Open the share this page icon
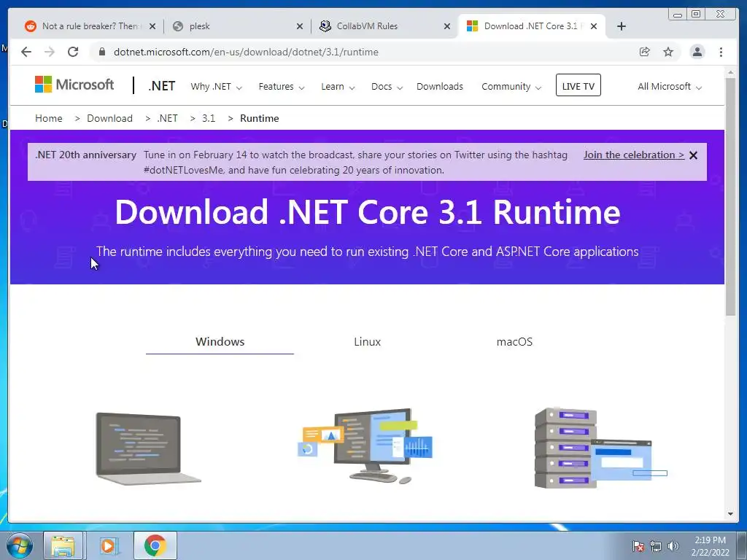Screen dimensions: 747x560 coord(645,52)
